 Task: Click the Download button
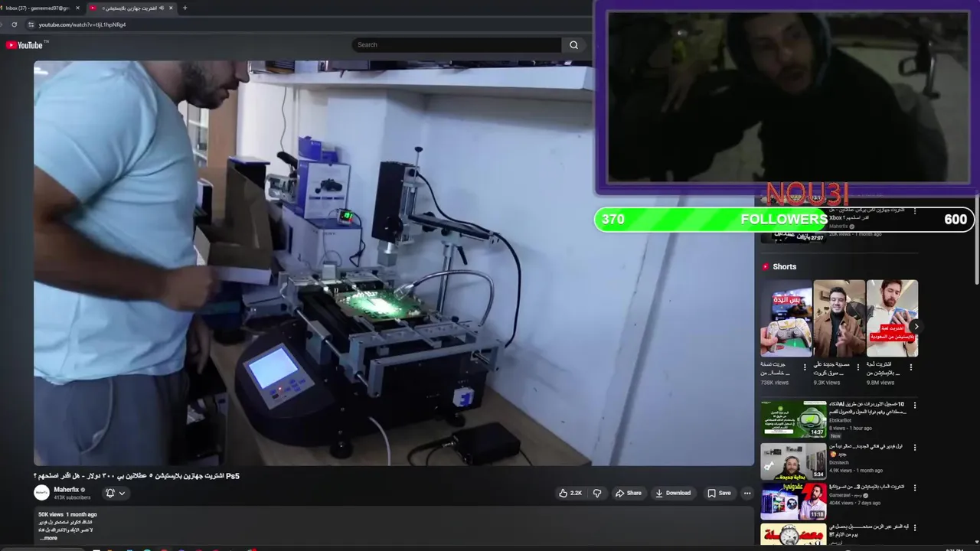[673, 493]
